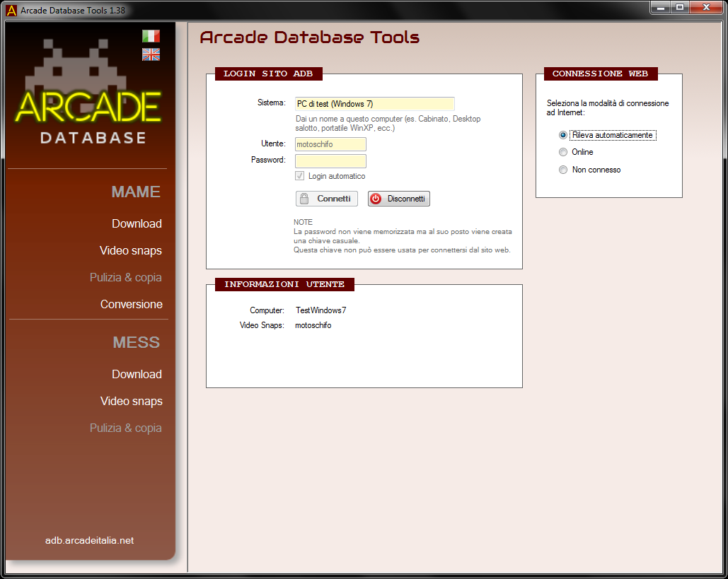Open MAME Video snaps page
The width and height of the screenshot is (728, 579).
[x=131, y=250]
